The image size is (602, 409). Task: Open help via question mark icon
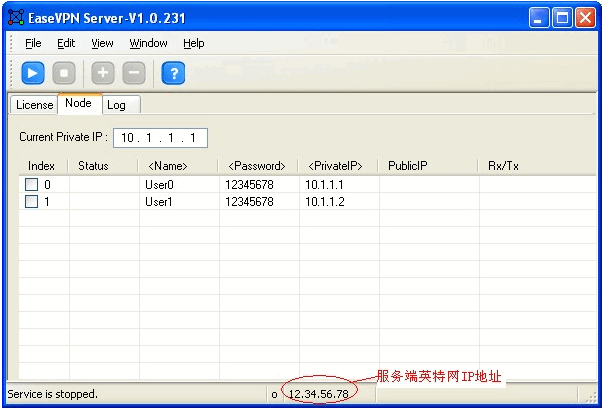point(173,73)
